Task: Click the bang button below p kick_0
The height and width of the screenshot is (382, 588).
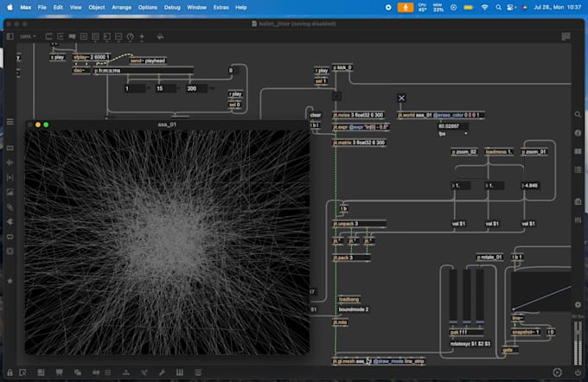Action: (336, 96)
